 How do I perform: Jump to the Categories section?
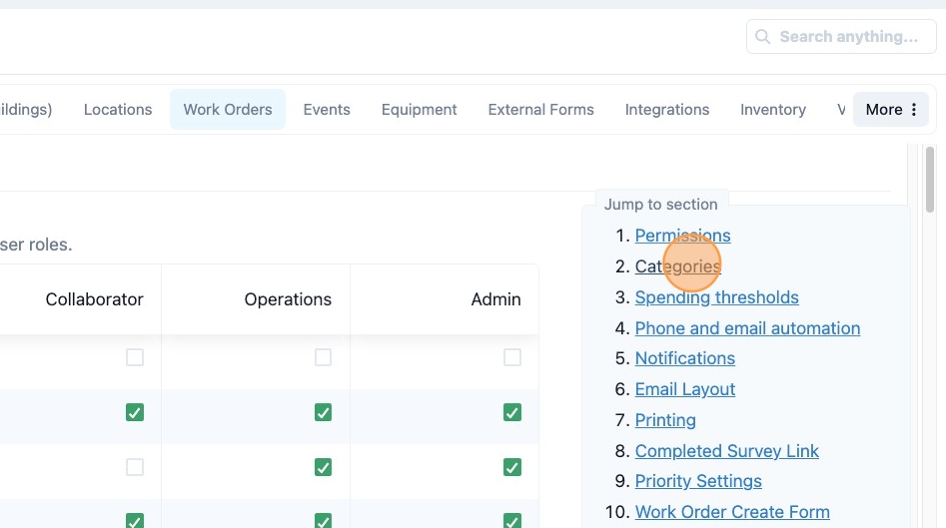(x=678, y=266)
